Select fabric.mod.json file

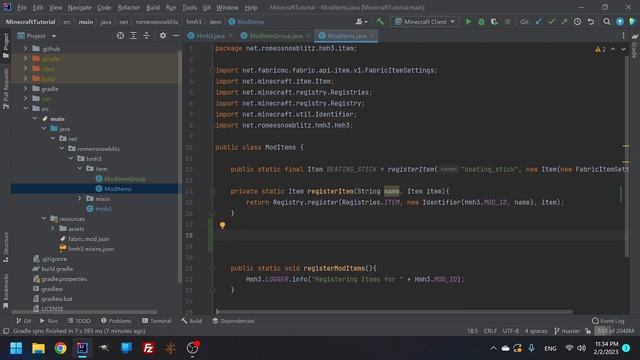pyautogui.click(x=88, y=239)
